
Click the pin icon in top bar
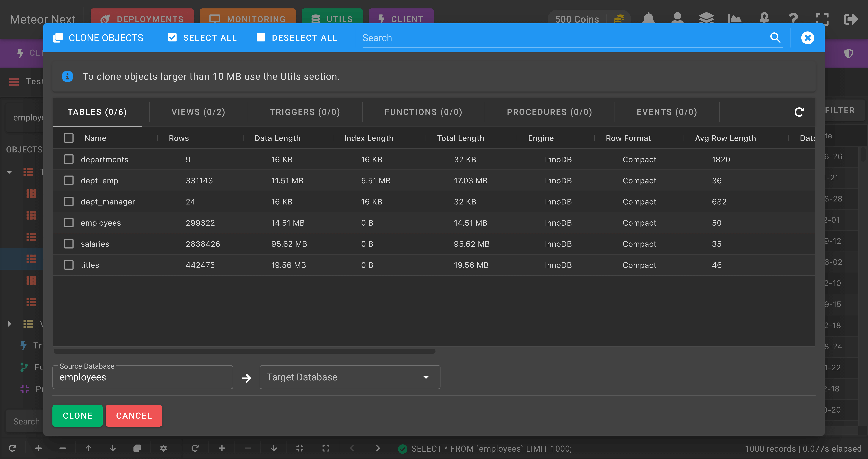[764, 19]
